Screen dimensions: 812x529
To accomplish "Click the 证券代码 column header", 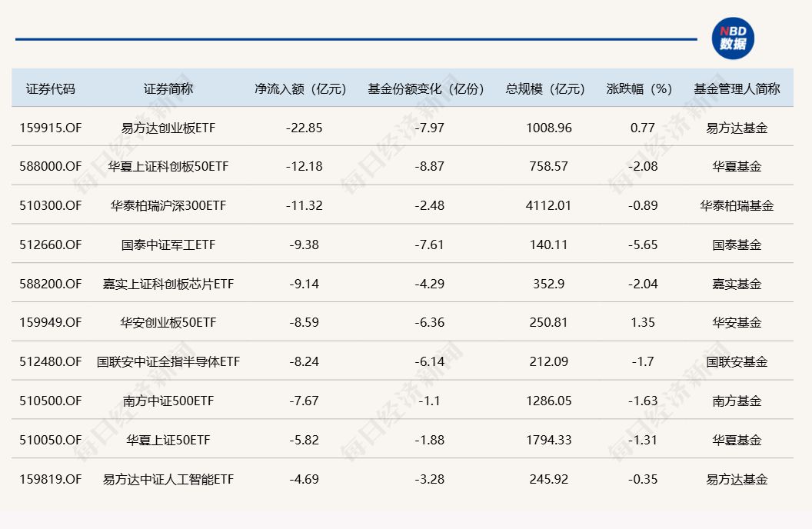I will pos(51,88).
